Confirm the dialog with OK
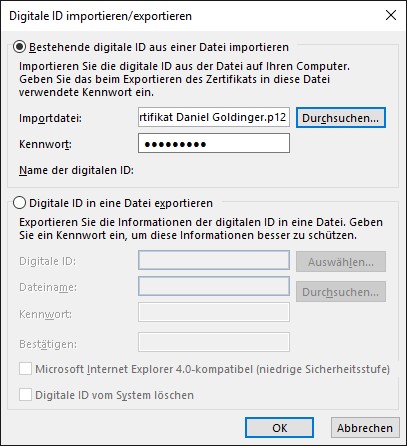 pyautogui.click(x=279, y=428)
